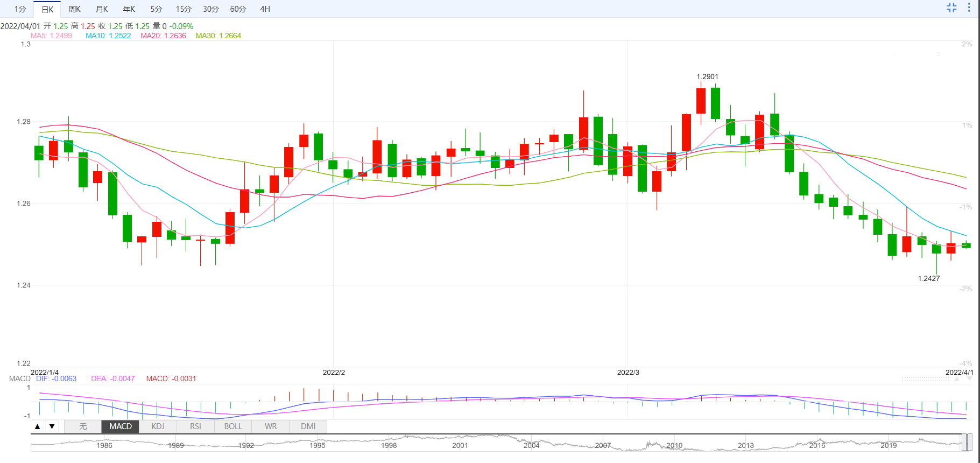Image resolution: width=980 pixels, height=463 pixels.
Task: Click the MA30: 1.2664 legend label
Action: pyautogui.click(x=218, y=36)
